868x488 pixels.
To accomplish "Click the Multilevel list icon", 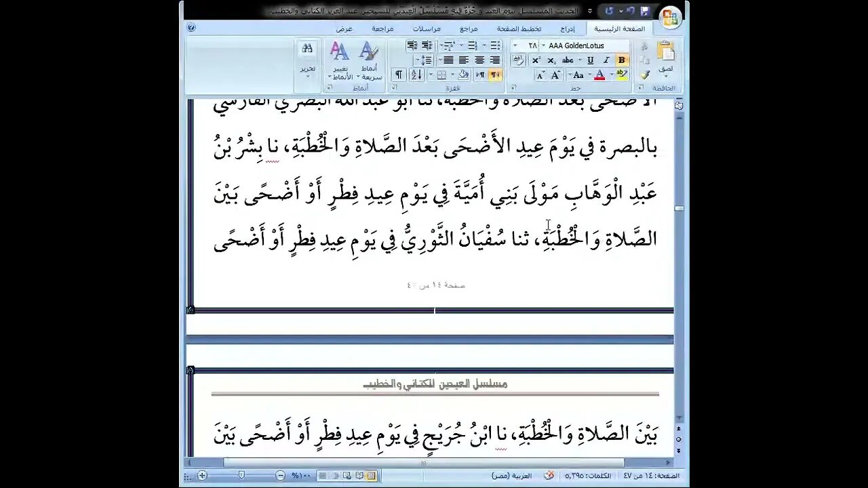I will click(448, 45).
